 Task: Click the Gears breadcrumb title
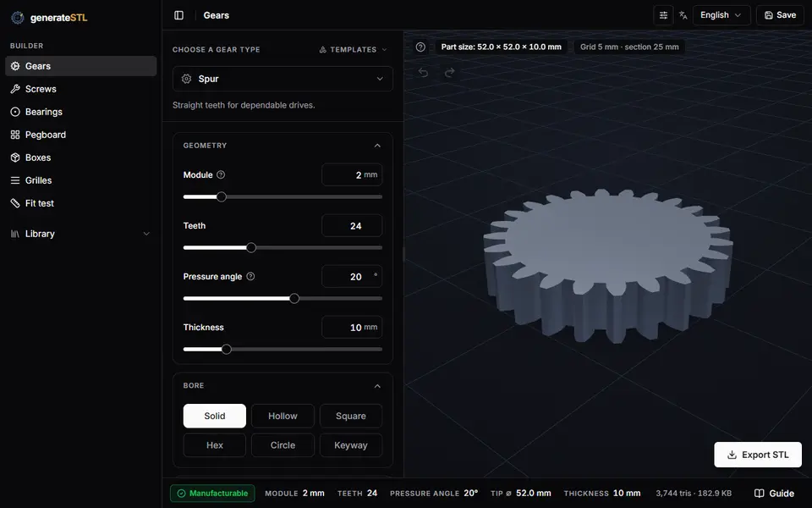point(216,15)
